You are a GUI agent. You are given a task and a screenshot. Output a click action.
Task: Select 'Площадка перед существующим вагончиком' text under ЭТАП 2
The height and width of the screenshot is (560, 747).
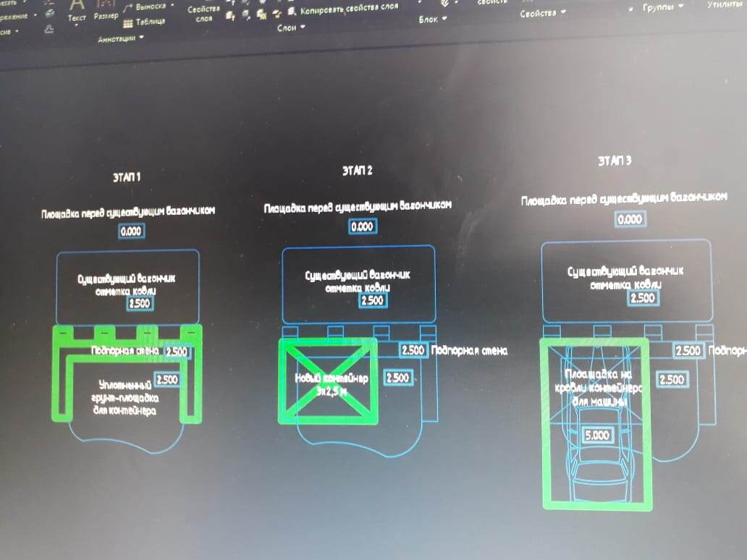tap(358, 207)
